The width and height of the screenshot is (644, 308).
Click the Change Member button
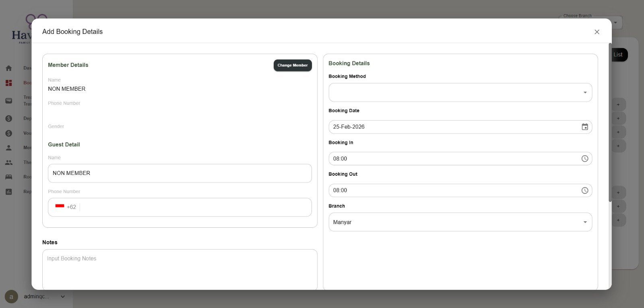coord(293,65)
